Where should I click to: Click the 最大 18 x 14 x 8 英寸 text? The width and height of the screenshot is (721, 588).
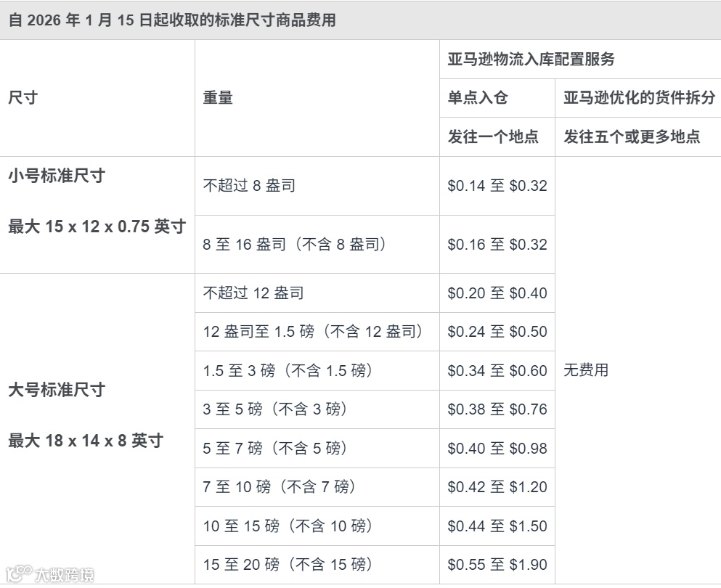click(86, 441)
